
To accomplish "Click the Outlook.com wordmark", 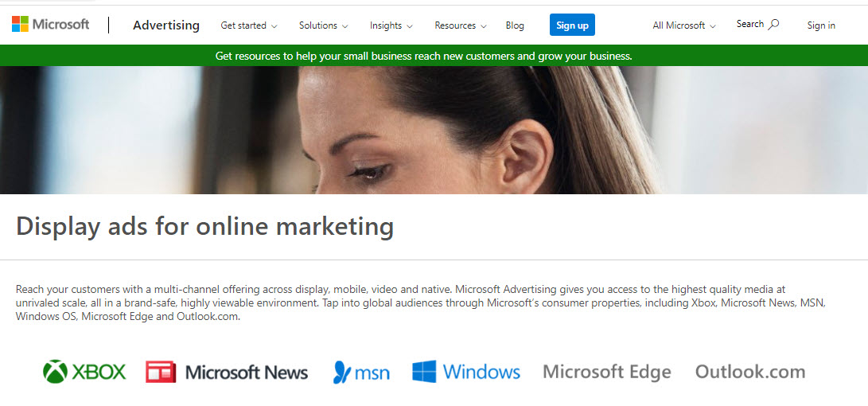I will [750, 371].
